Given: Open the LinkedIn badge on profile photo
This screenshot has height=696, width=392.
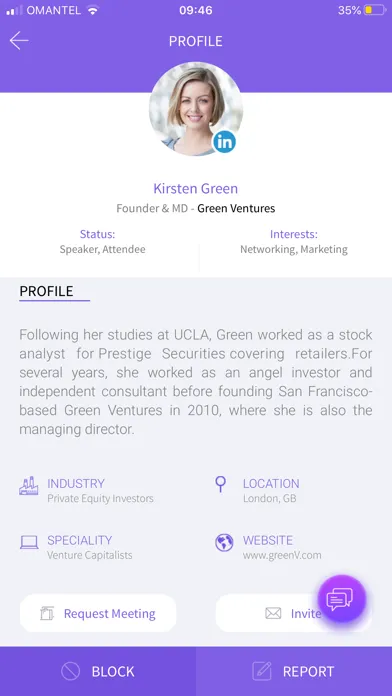Looking at the screenshot, I should point(224,142).
